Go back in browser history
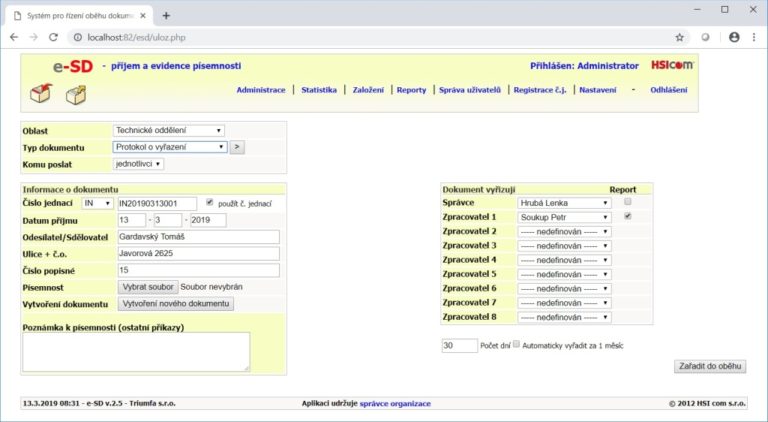 pyautogui.click(x=14, y=37)
